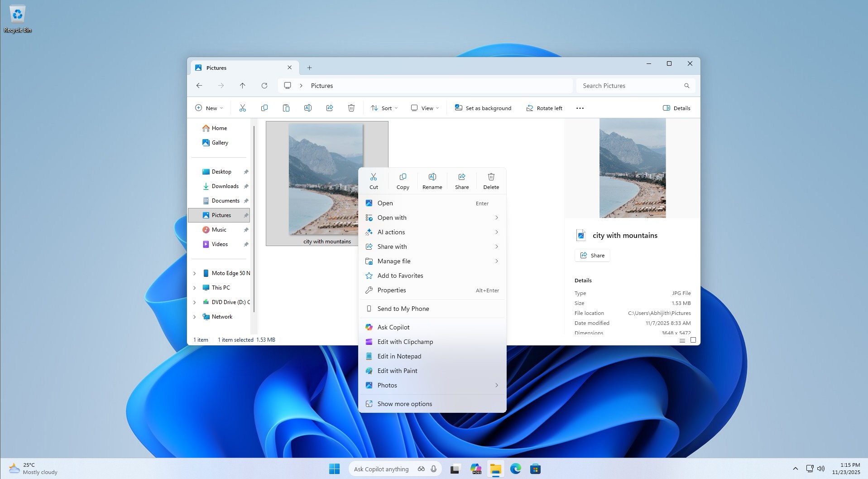Select the Rename icon in the context menu
The width and height of the screenshot is (868, 479).
[432, 180]
